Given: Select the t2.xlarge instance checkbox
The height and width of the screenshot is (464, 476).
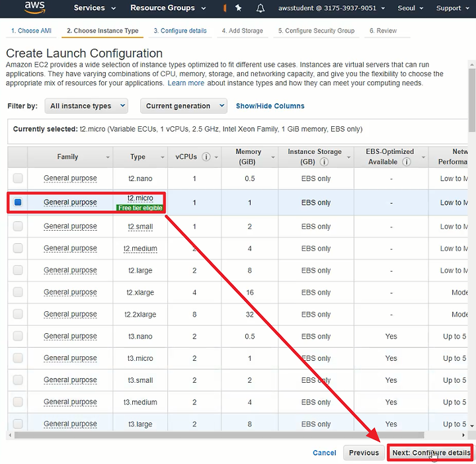Looking at the screenshot, I should tap(18, 292).
